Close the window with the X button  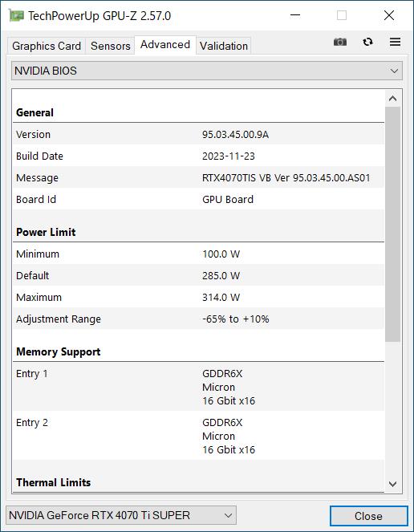389,15
